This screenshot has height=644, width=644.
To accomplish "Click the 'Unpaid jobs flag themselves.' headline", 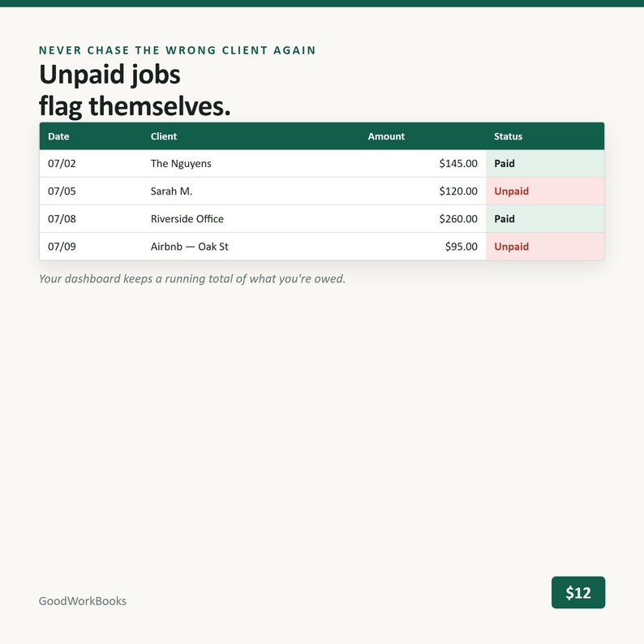I will click(x=135, y=90).
